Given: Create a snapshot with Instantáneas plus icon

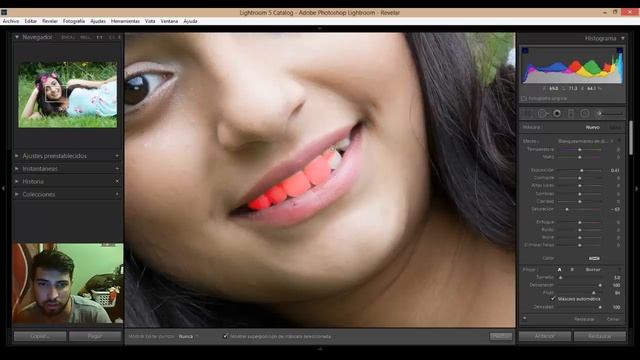Looking at the screenshot, I should [117, 169].
